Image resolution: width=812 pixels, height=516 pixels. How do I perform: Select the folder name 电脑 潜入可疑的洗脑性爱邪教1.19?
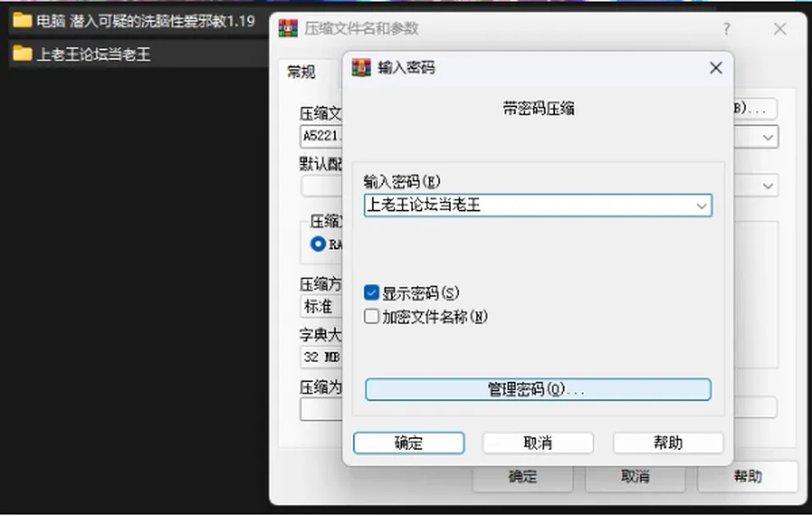tap(146, 21)
